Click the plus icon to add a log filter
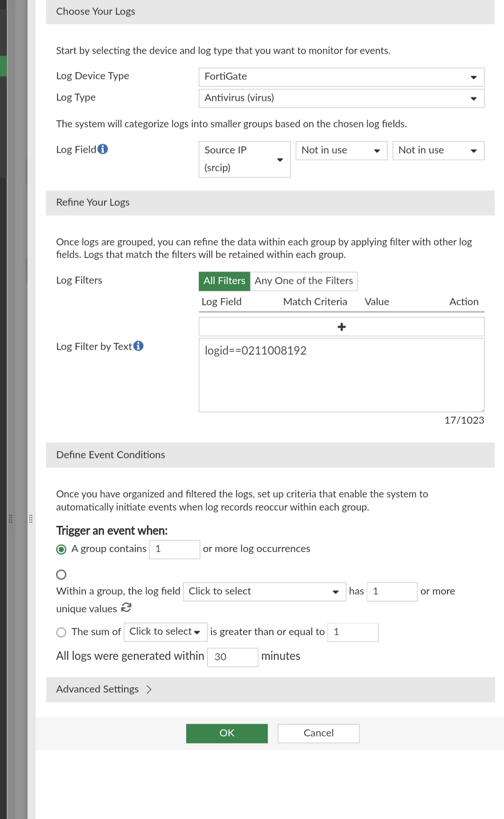 [342, 327]
